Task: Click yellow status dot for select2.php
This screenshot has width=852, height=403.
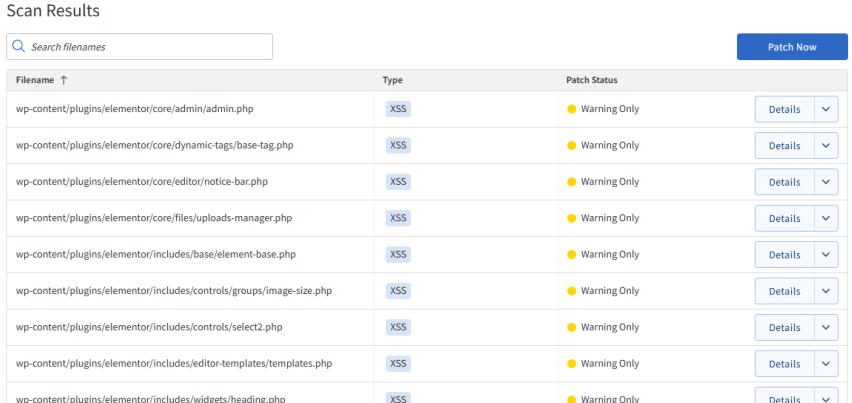Action: tap(572, 327)
